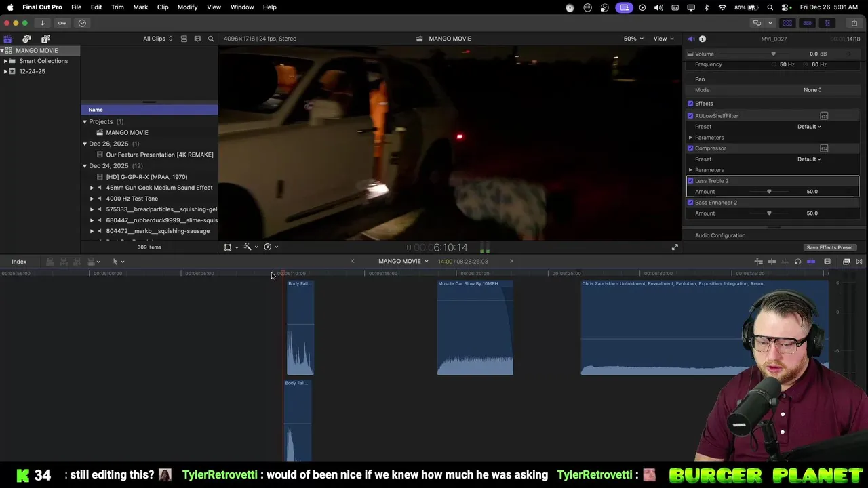Click the browser search magnifier icon
Screen dimensions: 868x488
(211, 39)
